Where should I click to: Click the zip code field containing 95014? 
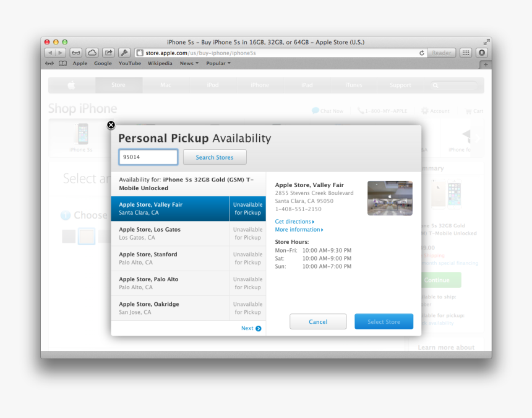click(x=148, y=157)
